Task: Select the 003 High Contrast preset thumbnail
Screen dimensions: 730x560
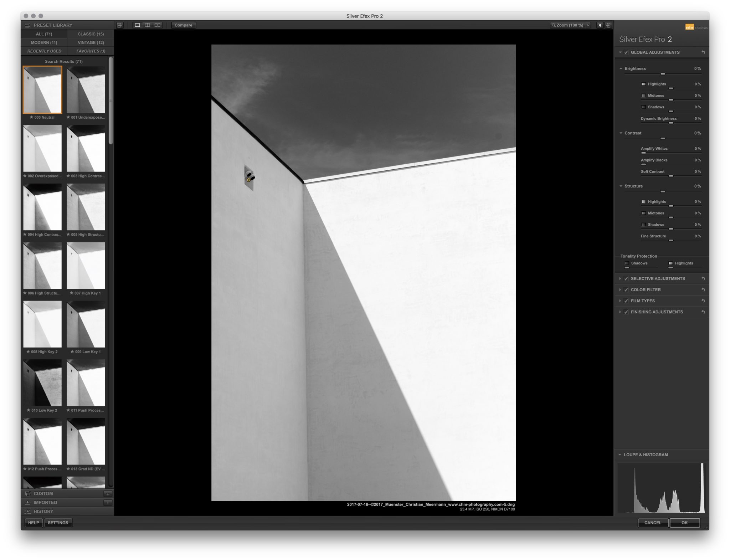Action: [86, 148]
